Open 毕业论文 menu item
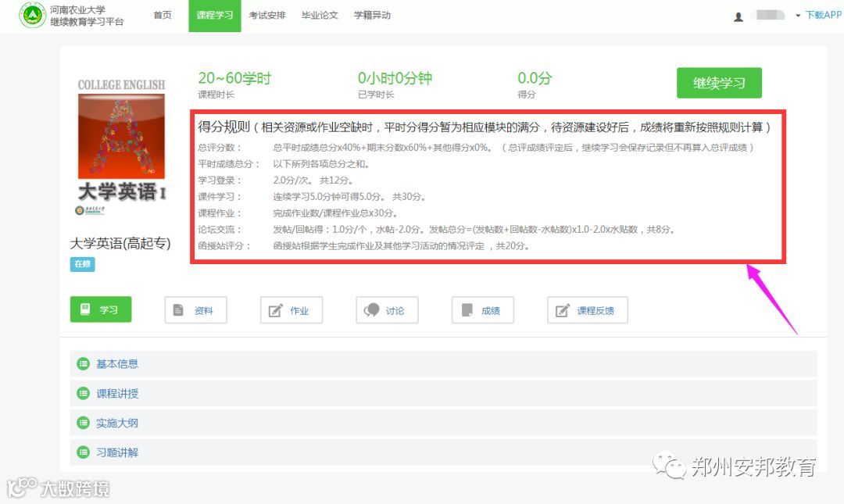 (320, 15)
